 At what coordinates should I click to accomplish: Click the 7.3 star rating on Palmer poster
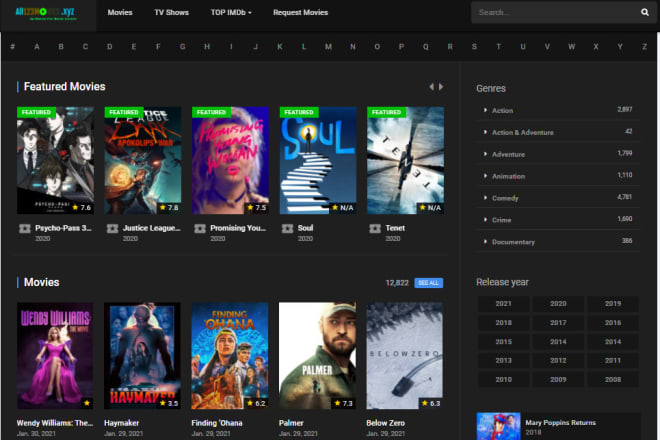[343, 403]
